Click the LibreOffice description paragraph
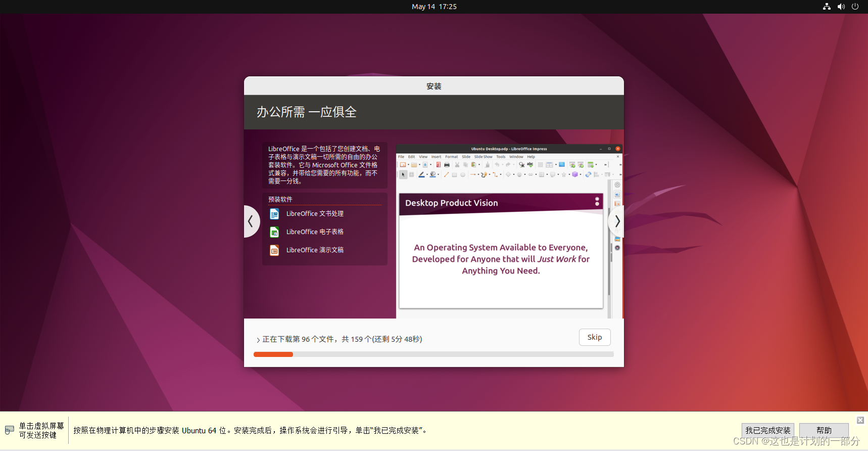868x451 pixels. [324, 165]
